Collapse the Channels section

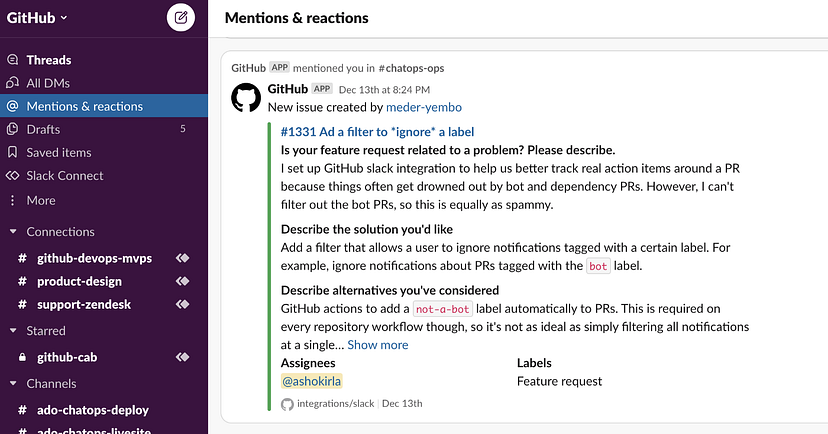13,383
